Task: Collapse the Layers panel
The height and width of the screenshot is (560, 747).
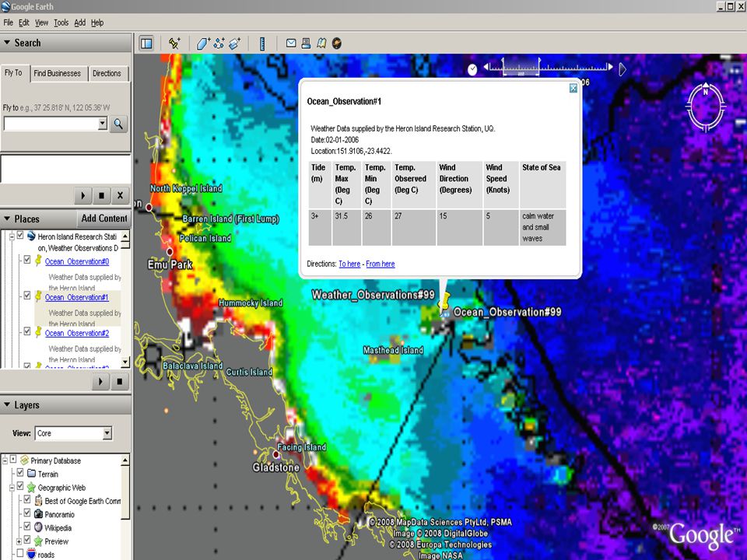Action: point(7,404)
